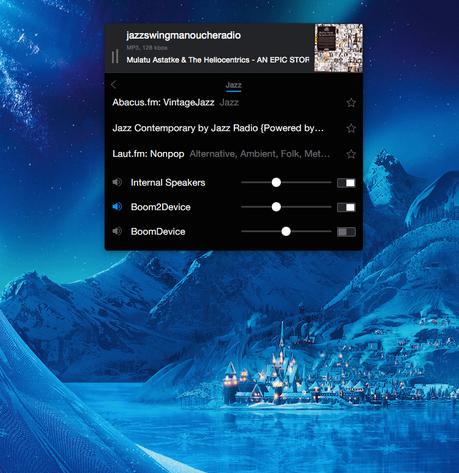Image resolution: width=459 pixels, height=473 pixels.
Task: Click the blue Boom2Device speaker icon
Action: pos(117,207)
